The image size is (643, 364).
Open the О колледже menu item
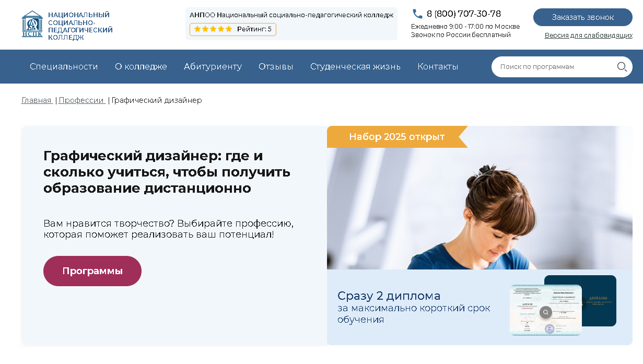(141, 67)
